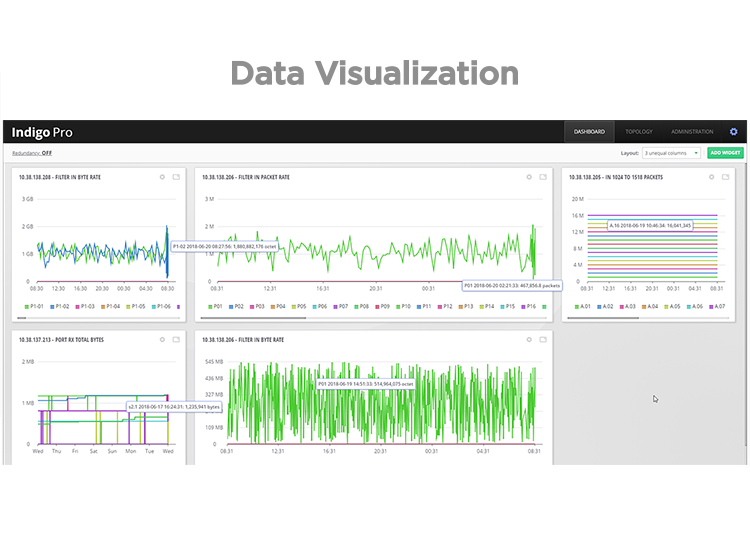Open settings of In 1024 to 1518 Packets widget

click(711, 177)
